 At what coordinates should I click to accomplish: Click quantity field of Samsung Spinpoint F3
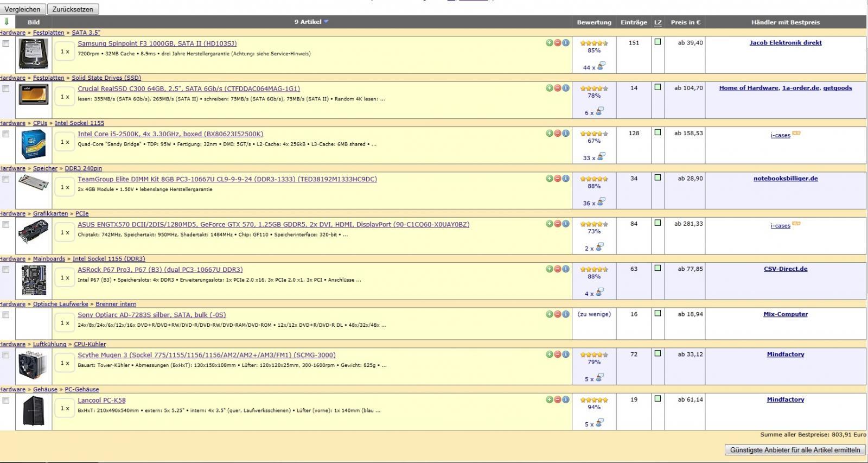[x=65, y=52]
